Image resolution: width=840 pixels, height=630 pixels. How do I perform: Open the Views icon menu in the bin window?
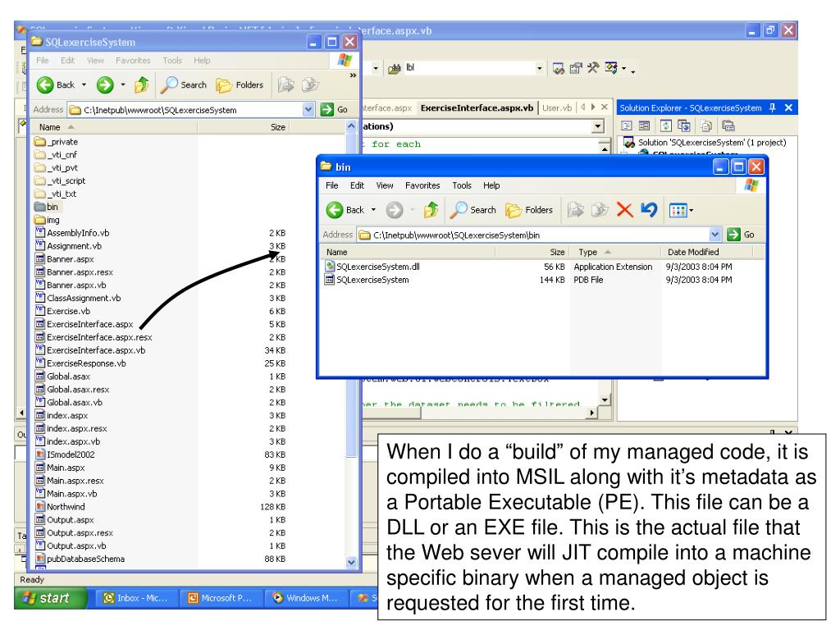pos(681,211)
